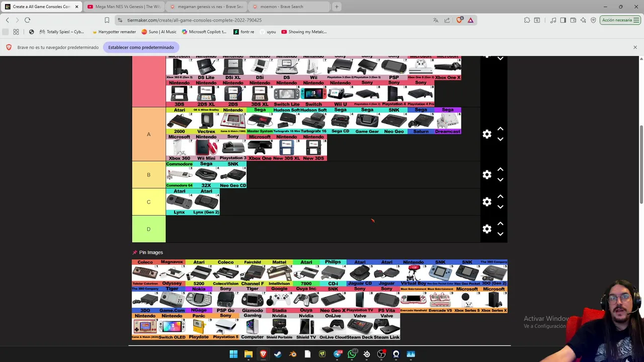Click Establecer como predeterminado button

141,47
